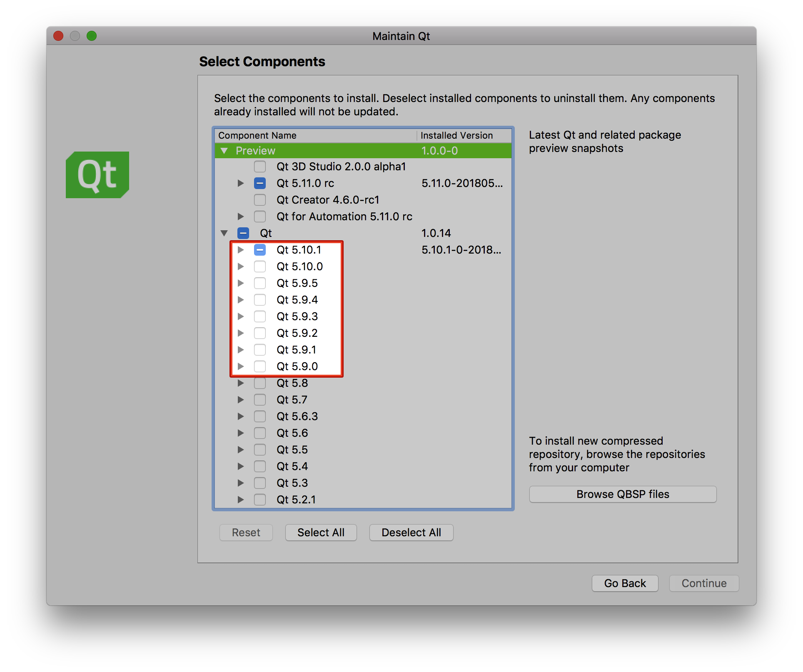Check the Qt 5.9.0 checkbox
The image size is (803, 672).
tap(260, 366)
